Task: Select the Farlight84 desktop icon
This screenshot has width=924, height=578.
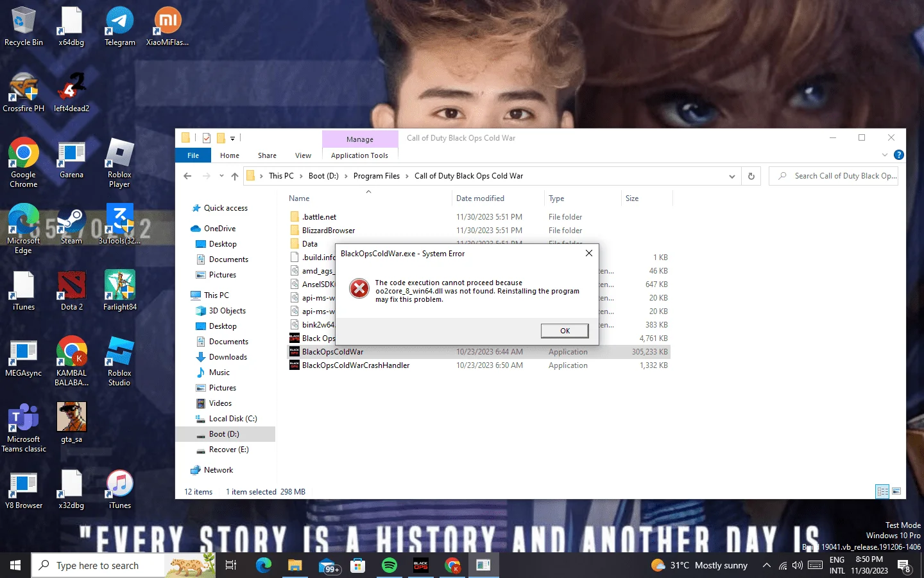Action: [x=120, y=291]
